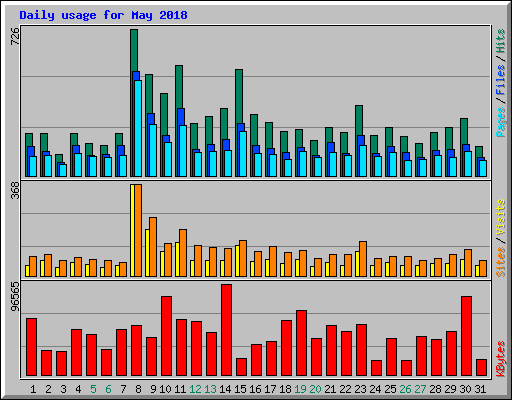The height and width of the screenshot is (400, 512).
Task: Click the Hits legend label
Action: 501,41
